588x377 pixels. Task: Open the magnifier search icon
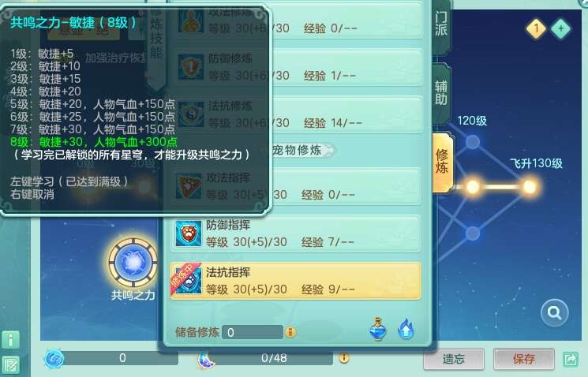coord(555,312)
